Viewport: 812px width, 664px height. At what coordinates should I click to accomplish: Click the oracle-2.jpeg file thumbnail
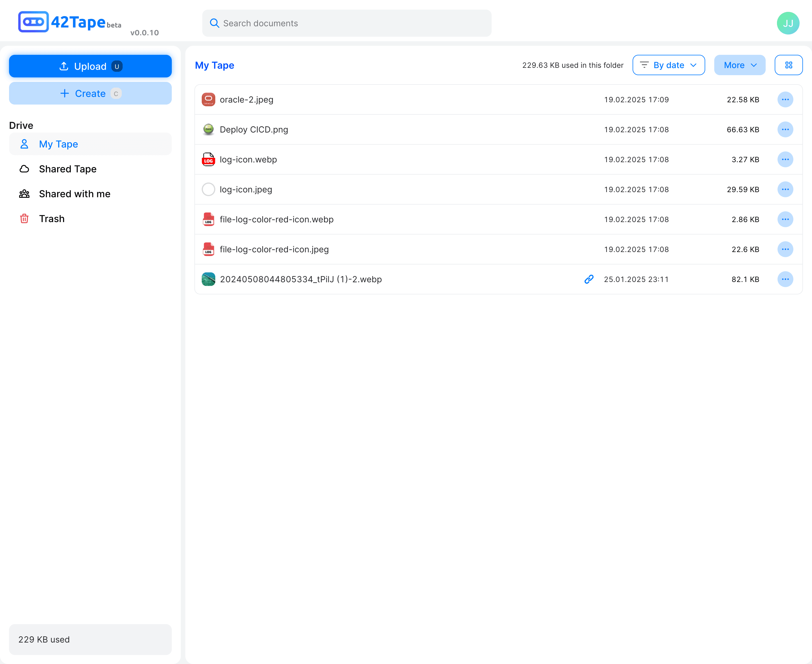click(x=209, y=99)
